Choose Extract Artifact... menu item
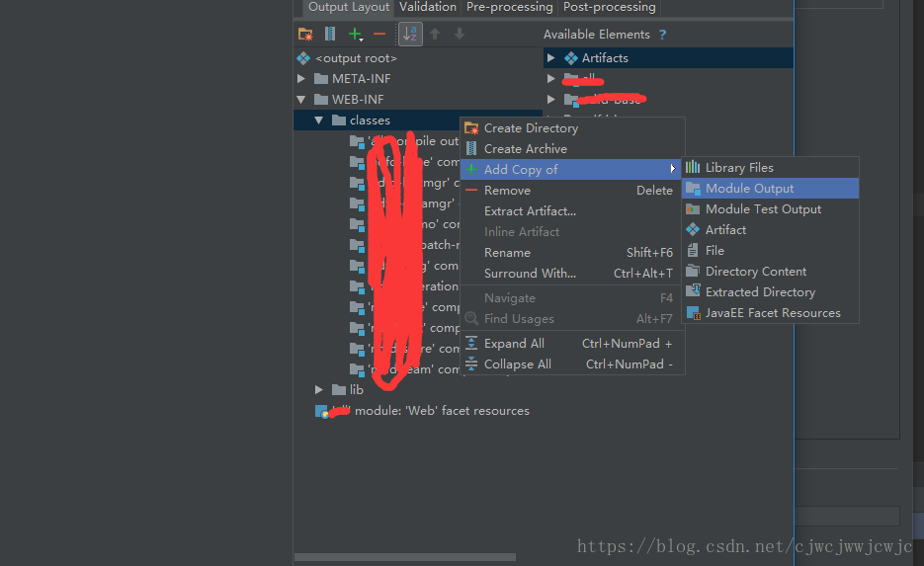Viewport: 924px width, 566px height. (x=573, y=210)
